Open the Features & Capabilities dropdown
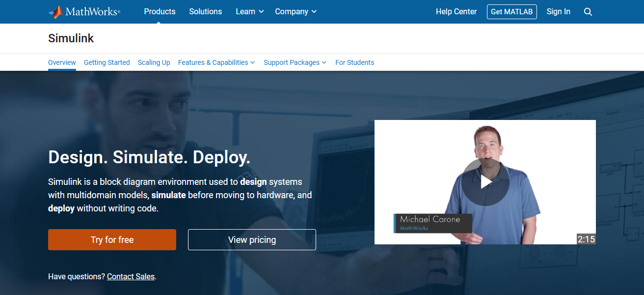The width and height of the screenshot is (644, 295). [x=216, y=62]
